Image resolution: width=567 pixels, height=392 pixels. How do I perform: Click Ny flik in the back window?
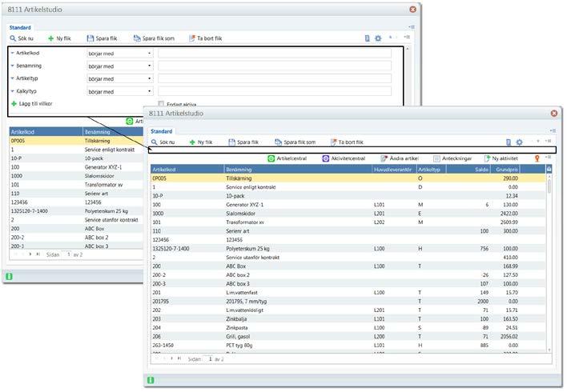coord(60,38)
